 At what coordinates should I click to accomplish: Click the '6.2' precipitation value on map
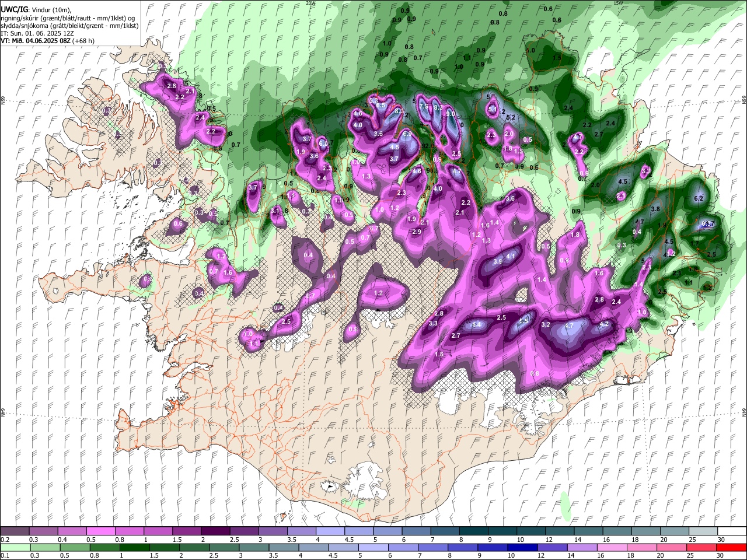coord(699,199)
